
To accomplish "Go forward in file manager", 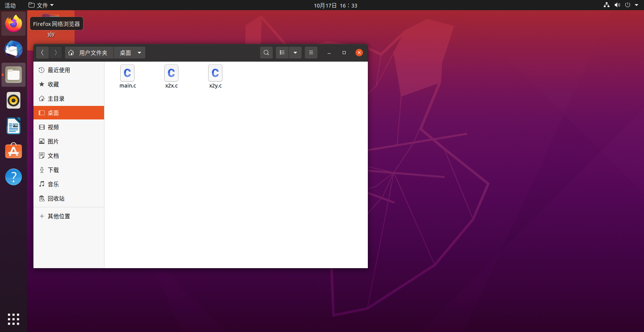I will pos(56,53).
